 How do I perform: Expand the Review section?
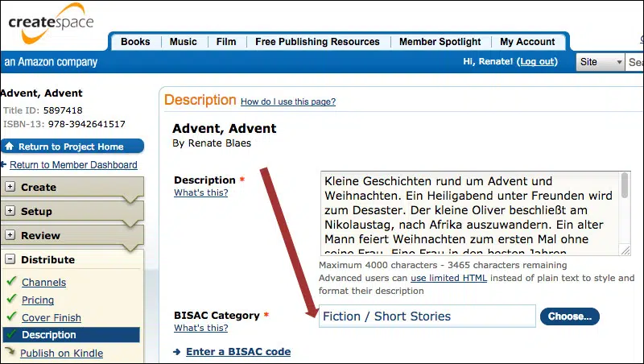10,235
